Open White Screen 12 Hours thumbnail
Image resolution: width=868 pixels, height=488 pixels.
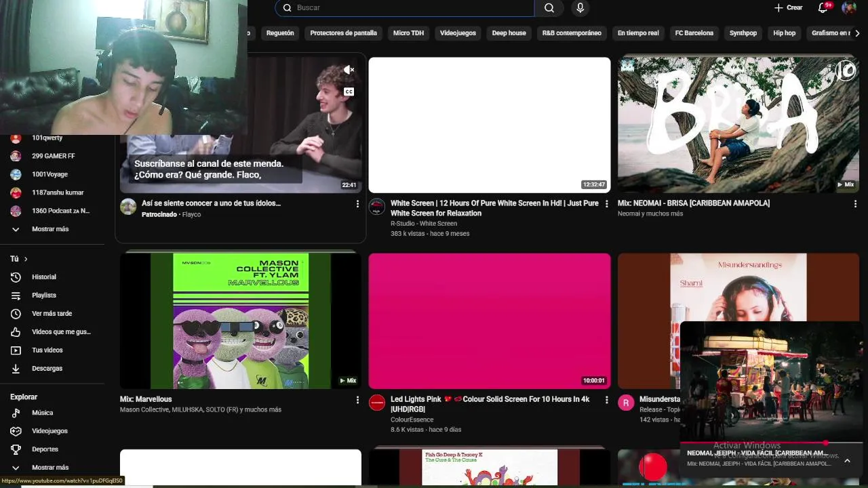(x=490, y=125)
